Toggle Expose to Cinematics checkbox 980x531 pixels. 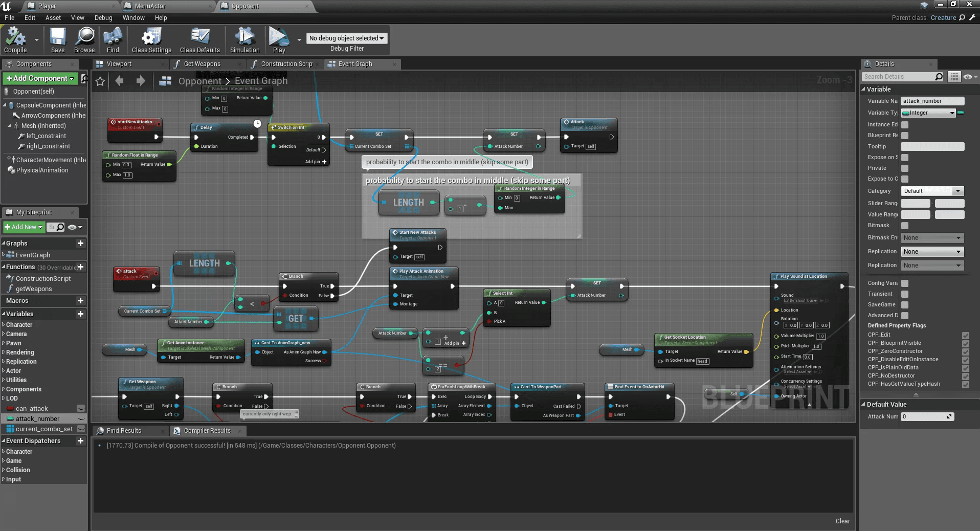(x=905, y=179)
